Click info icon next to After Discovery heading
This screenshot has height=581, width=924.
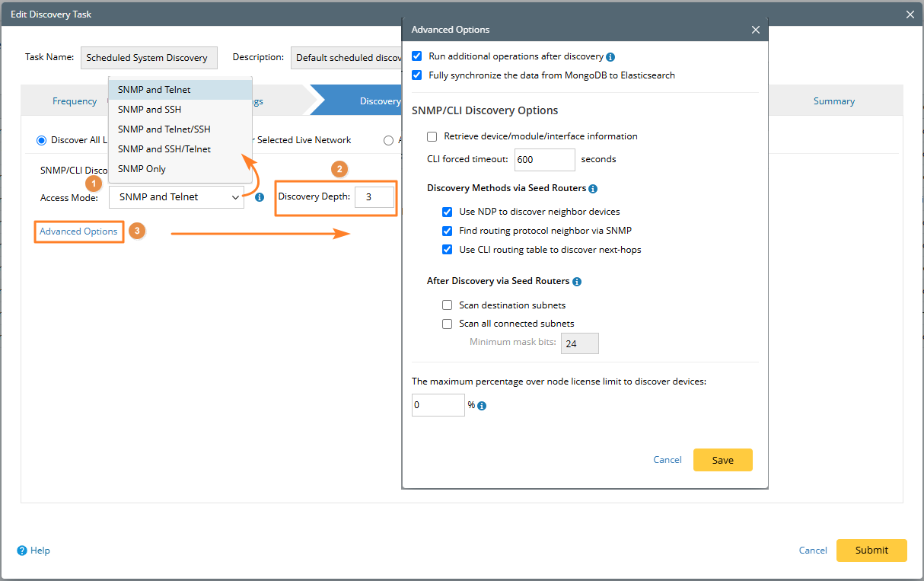(577, 282)
